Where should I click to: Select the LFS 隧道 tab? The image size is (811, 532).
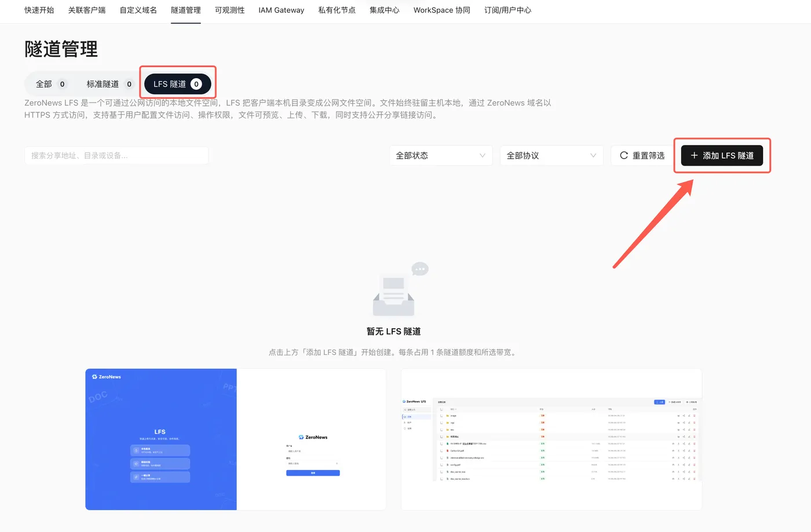point(178,84)
